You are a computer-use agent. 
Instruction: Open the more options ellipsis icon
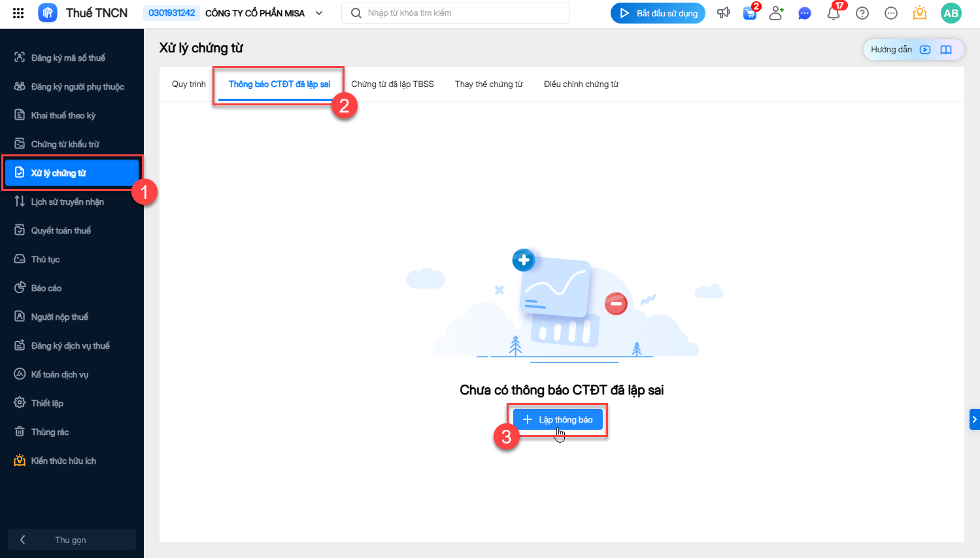[x=891, y=13]
